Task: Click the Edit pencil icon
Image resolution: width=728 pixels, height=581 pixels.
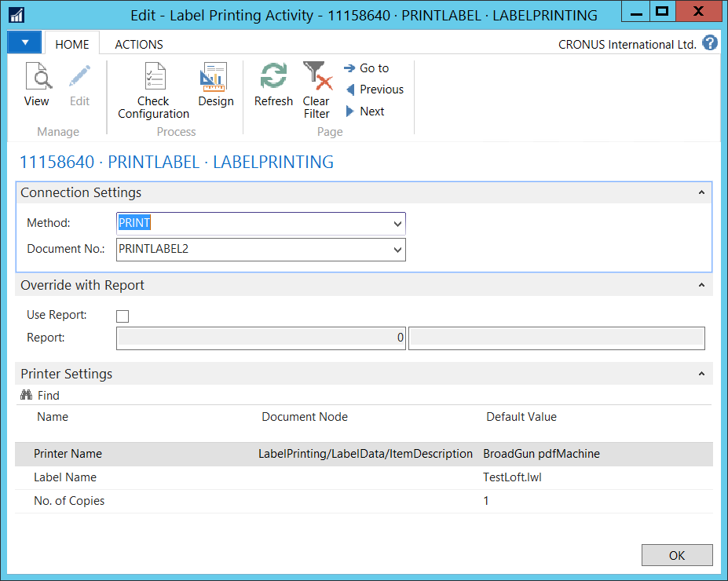Action: click(x=79, y=77)
